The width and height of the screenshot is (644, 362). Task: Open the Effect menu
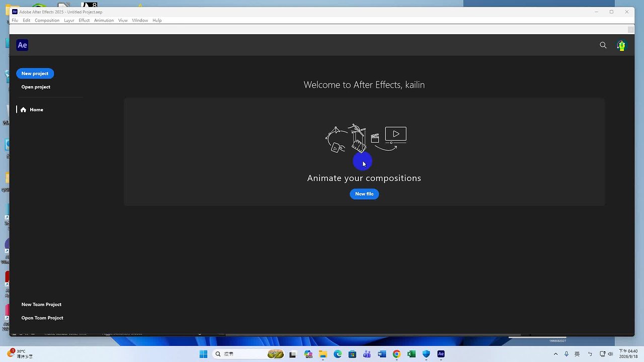[x=84, y=21]
